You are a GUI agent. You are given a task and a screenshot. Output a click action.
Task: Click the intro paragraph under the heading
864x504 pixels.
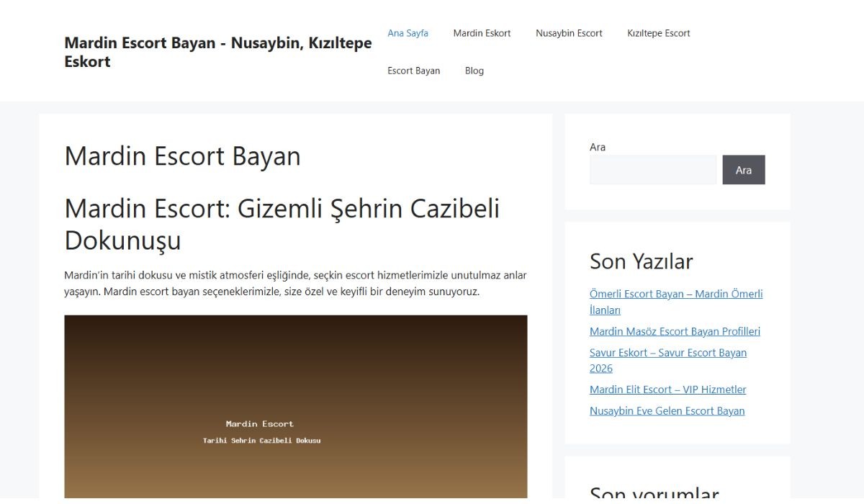(x=295, y=284)
